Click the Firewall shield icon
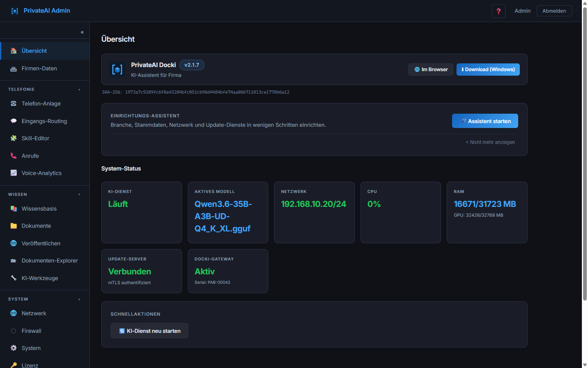Viewport: 588px width, 368px height. point(13,331)
